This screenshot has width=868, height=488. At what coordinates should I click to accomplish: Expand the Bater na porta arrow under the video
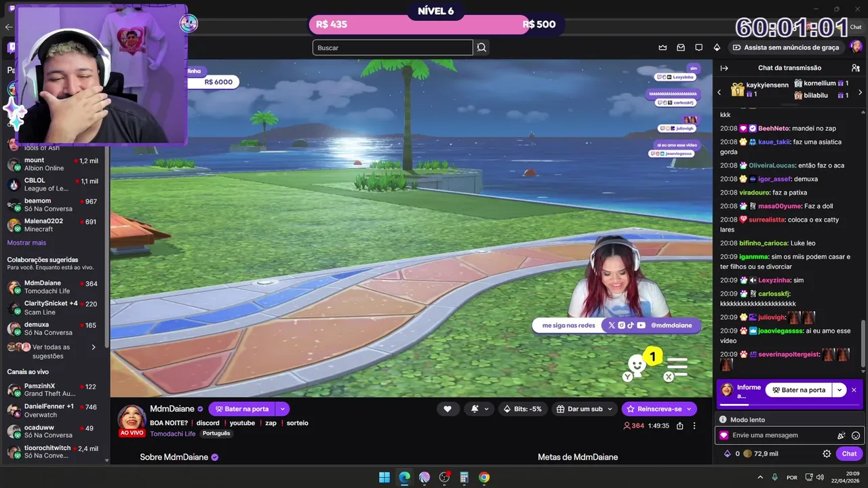pos(282,409)
